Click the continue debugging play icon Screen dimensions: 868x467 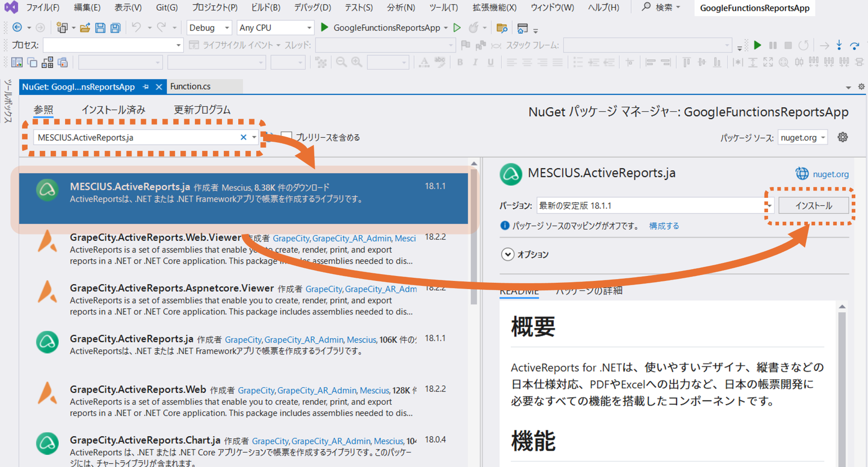[758, 45]
